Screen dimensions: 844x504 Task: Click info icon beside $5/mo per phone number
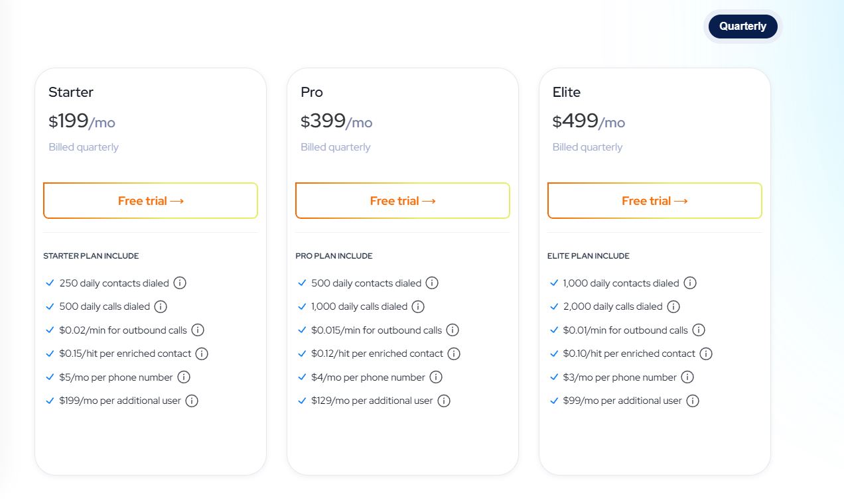(184, 377)
